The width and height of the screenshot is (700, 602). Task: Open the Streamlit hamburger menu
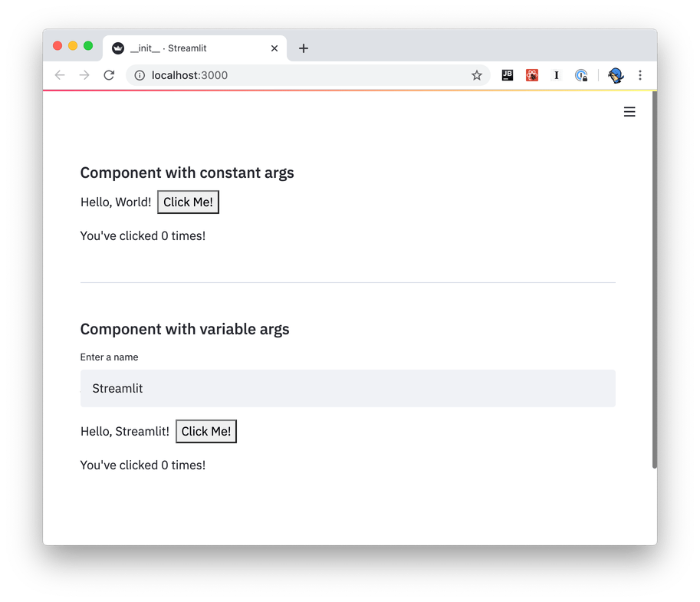point(629,111)
